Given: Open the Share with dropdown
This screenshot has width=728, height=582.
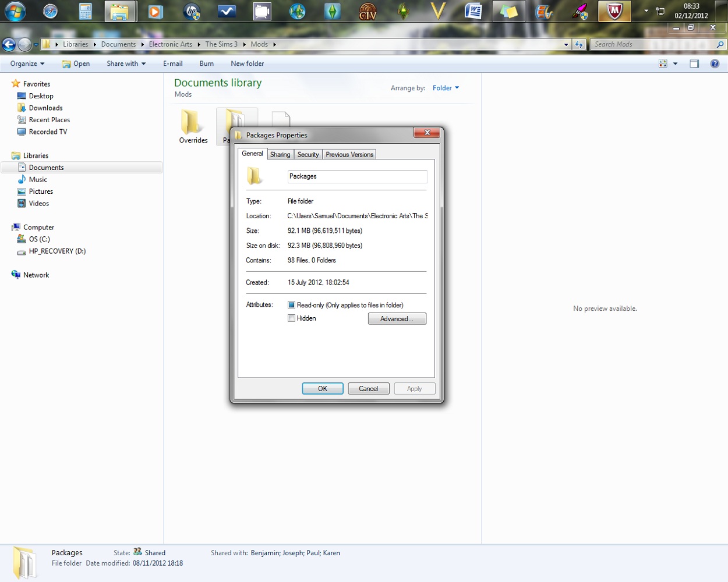Looking at the screenshot, I should (125, 63).
